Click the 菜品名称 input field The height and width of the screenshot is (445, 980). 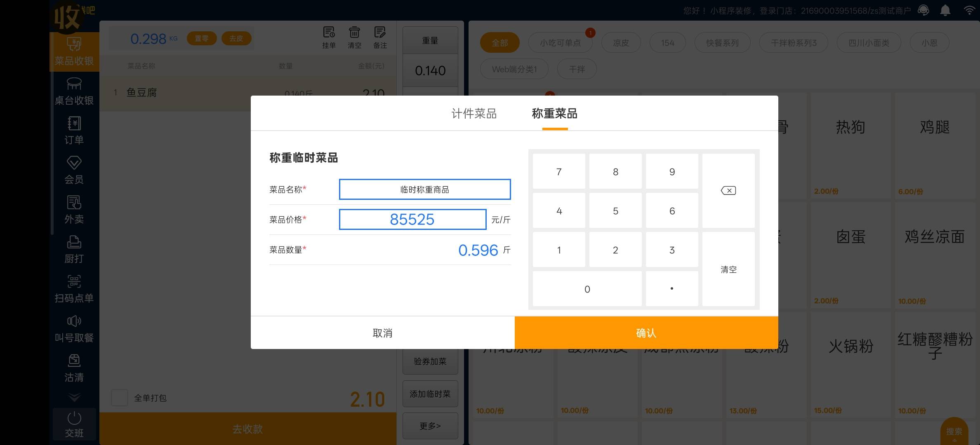tap(425, 190)
